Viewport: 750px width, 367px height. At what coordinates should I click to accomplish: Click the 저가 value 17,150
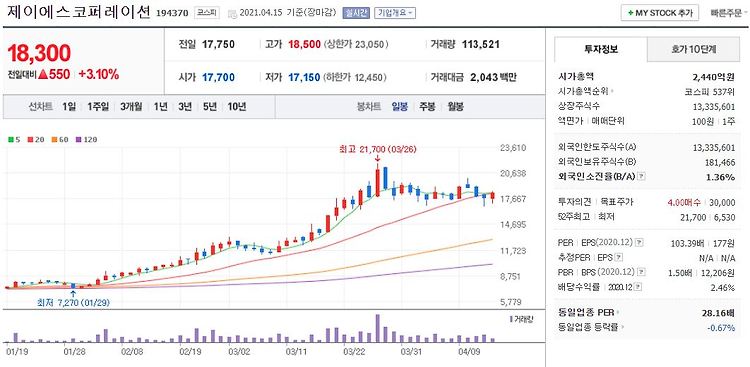point(304,77)
